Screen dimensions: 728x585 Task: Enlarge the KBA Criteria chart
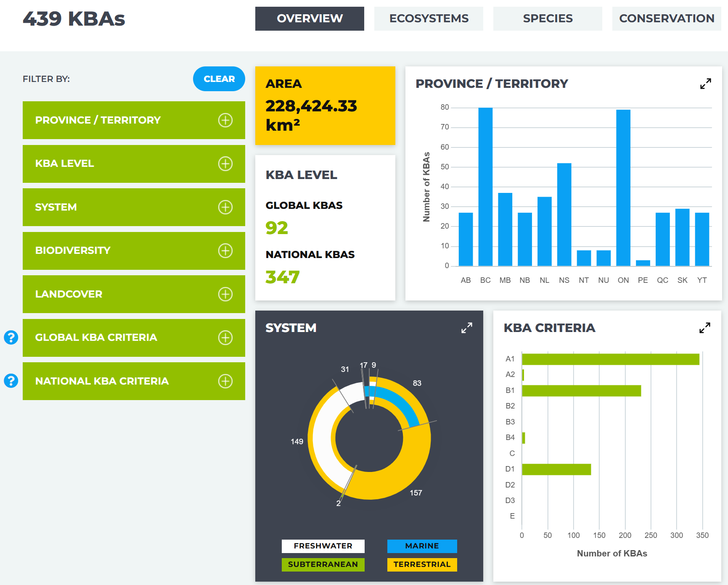[704, 328]
